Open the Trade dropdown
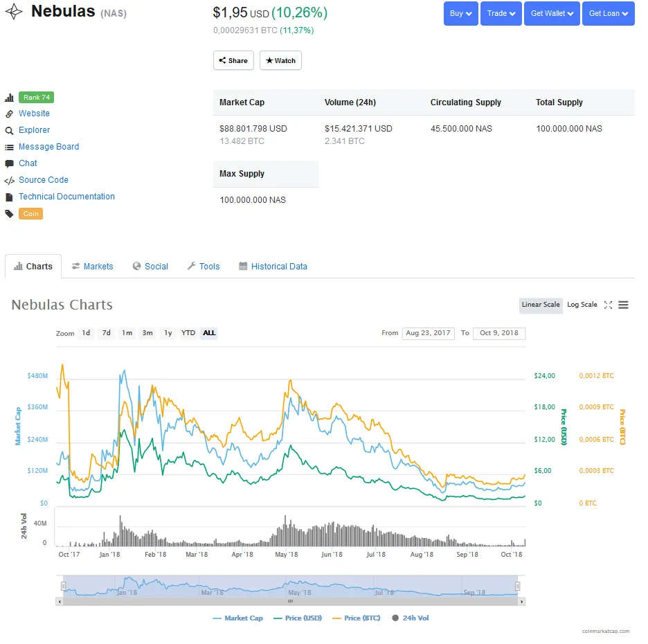 coord(501,13)
